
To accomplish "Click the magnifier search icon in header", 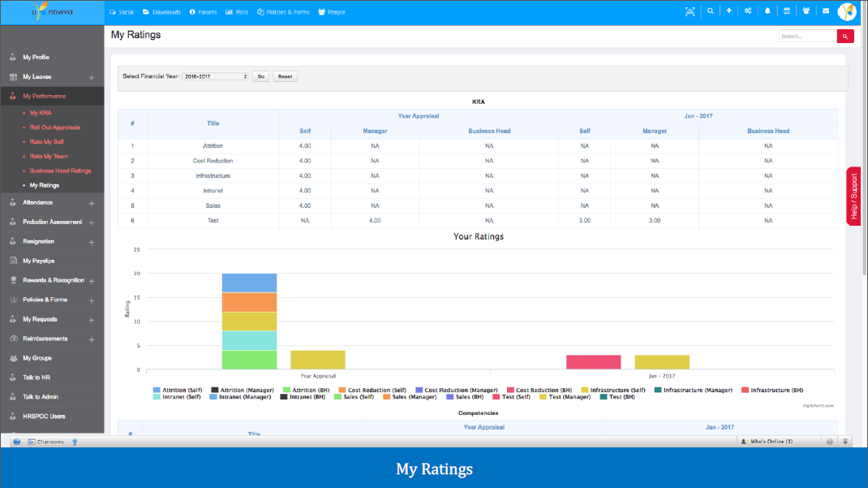I will pyautogui.click(x=711, y=11).
